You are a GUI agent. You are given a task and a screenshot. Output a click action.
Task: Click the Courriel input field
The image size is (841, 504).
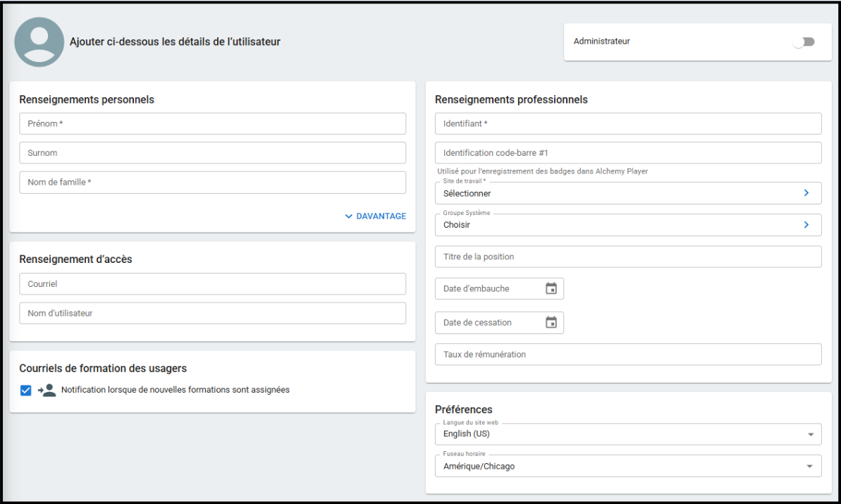(x=212, y=283)
